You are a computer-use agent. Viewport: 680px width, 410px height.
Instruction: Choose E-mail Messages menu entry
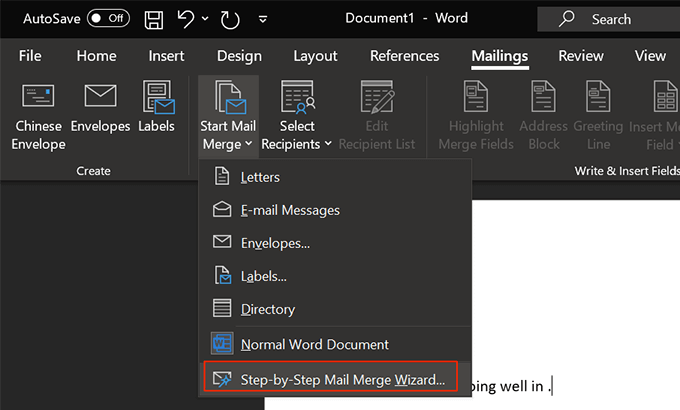click(290, 210)
